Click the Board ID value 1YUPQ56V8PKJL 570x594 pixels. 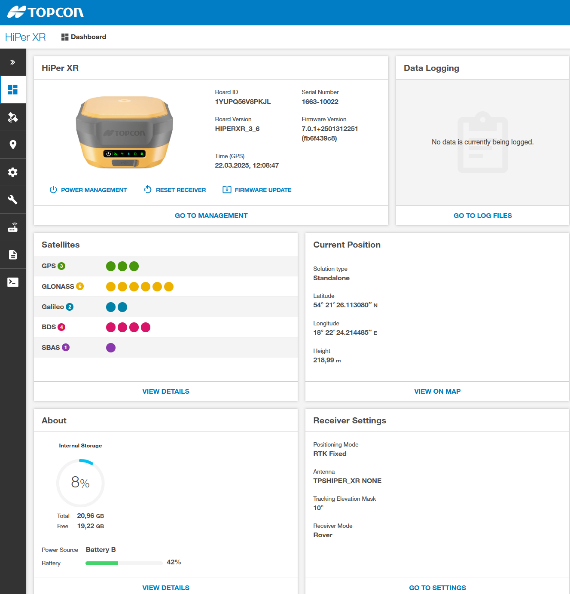243,102
